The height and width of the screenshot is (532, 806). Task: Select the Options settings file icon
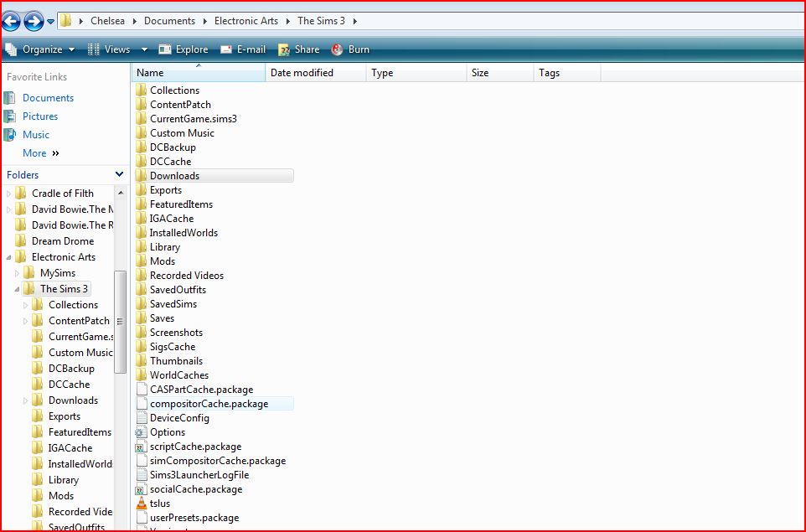142,432
